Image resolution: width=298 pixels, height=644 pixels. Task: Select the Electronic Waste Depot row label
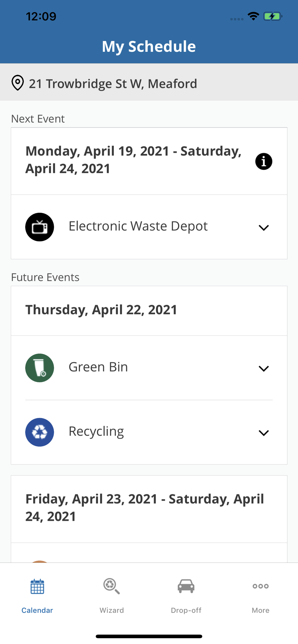point(138,226)
